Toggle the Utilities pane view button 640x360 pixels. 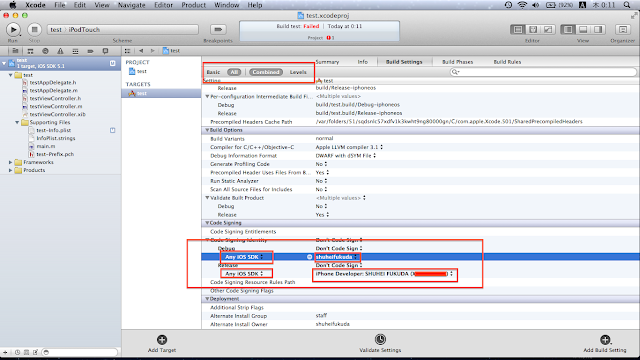(x=598, y=29)
